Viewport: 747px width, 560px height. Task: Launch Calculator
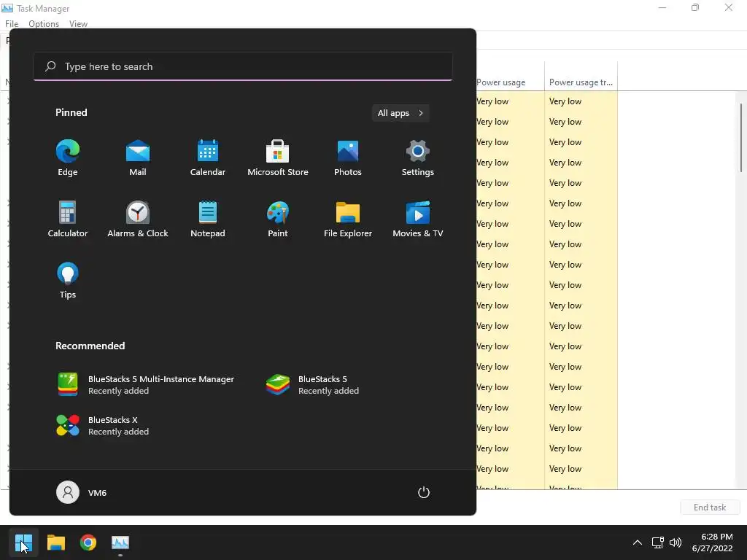[68, 219]
